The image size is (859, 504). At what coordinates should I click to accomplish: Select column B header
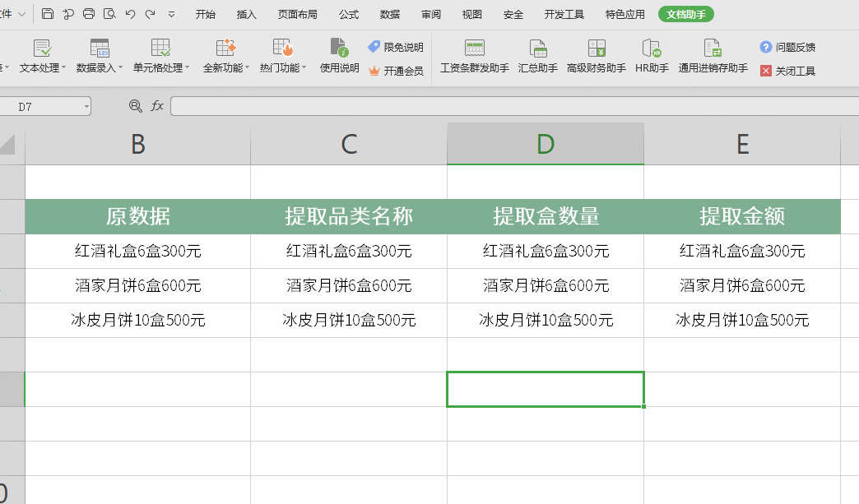point(138,145)
